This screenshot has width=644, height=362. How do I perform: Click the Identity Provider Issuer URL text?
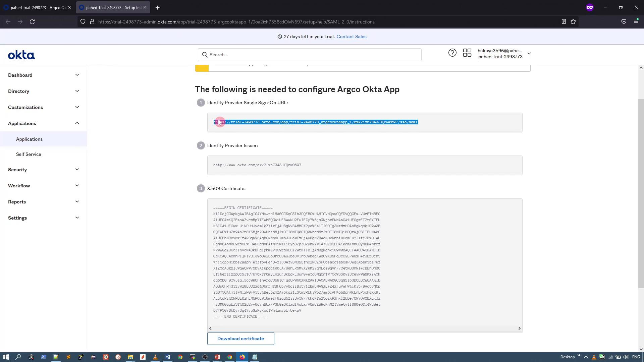click(x=257, y=165)
